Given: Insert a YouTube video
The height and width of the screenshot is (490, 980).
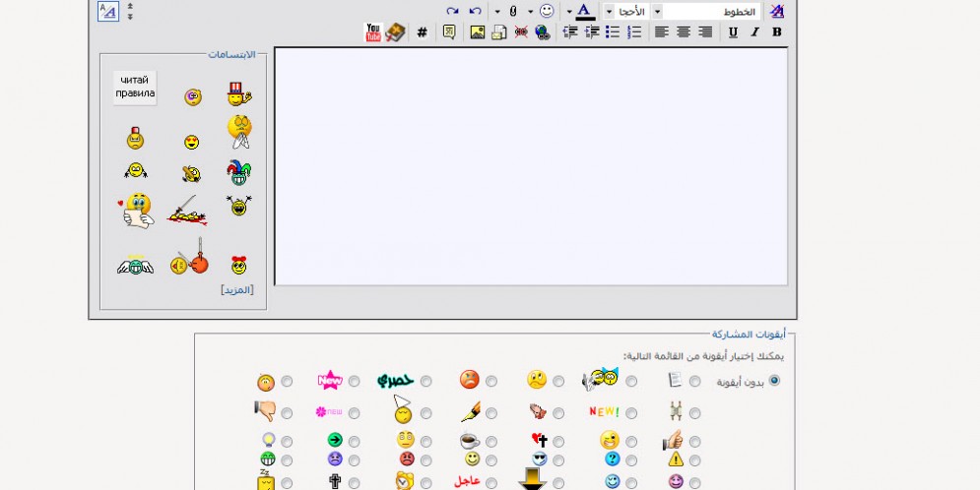Looking at the screenshot, I should pyautogui.click(x=373, y=32).
